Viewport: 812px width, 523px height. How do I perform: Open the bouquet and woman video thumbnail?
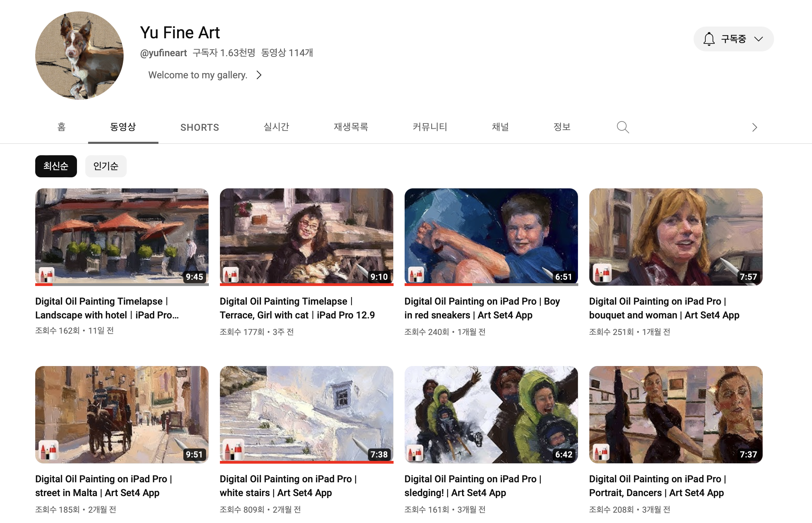coord(676,237)
